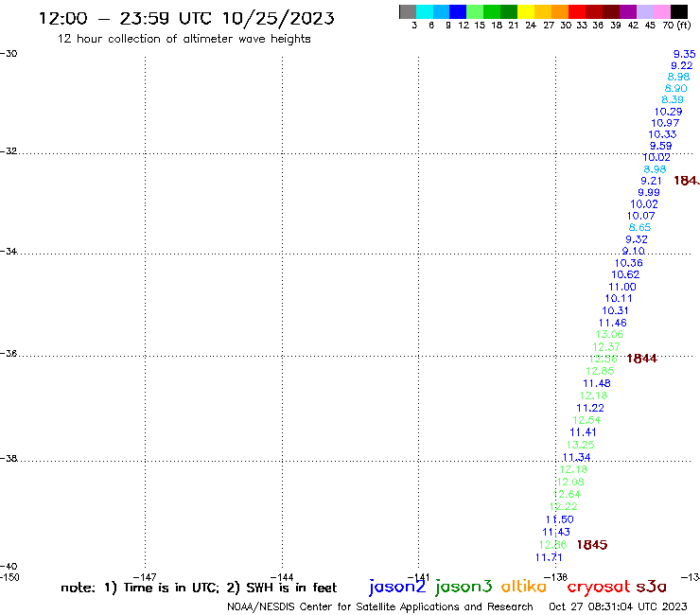Click the cryosat satellite label
700x615 pixels.
tap(599, 587)
